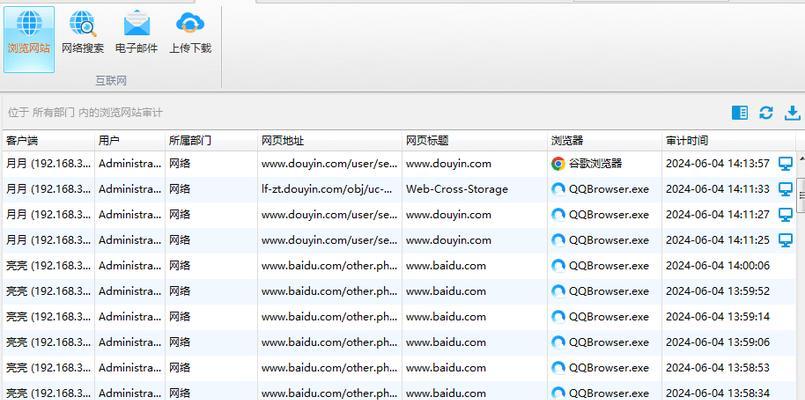Click QQBrowser icon in the 13:59:14 row
Image resolution: width=805 pixels, height=400 pixels.
pos(558,317)
